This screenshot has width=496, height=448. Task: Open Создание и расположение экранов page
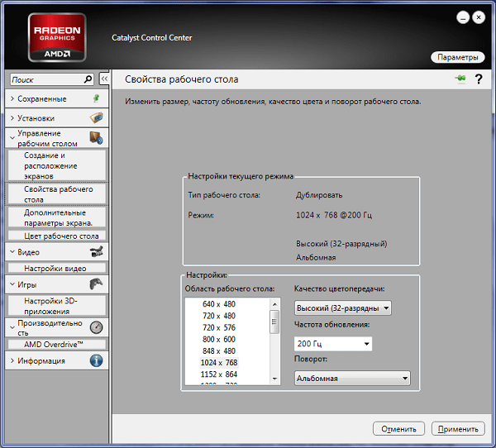pyautogui.click(x=57, y=165)
